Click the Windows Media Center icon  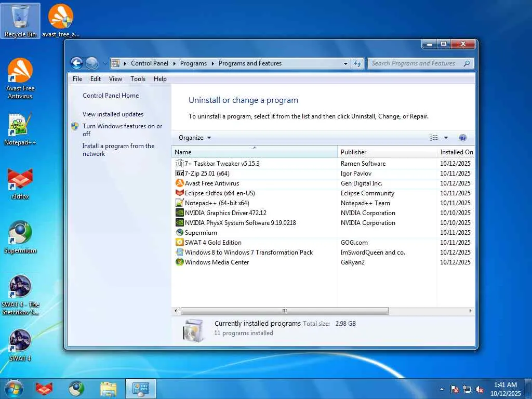click(x=179, y=262)
